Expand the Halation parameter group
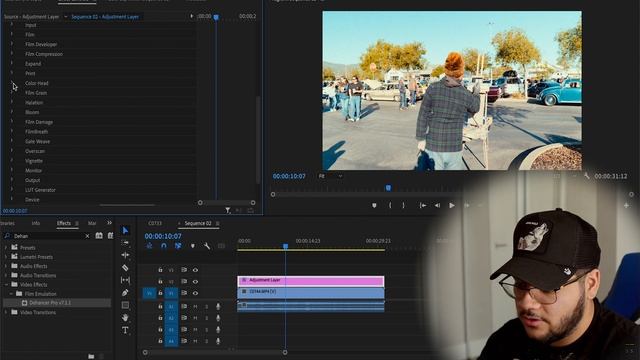This screenshot has height=360, width=640. tap(11, 102)
